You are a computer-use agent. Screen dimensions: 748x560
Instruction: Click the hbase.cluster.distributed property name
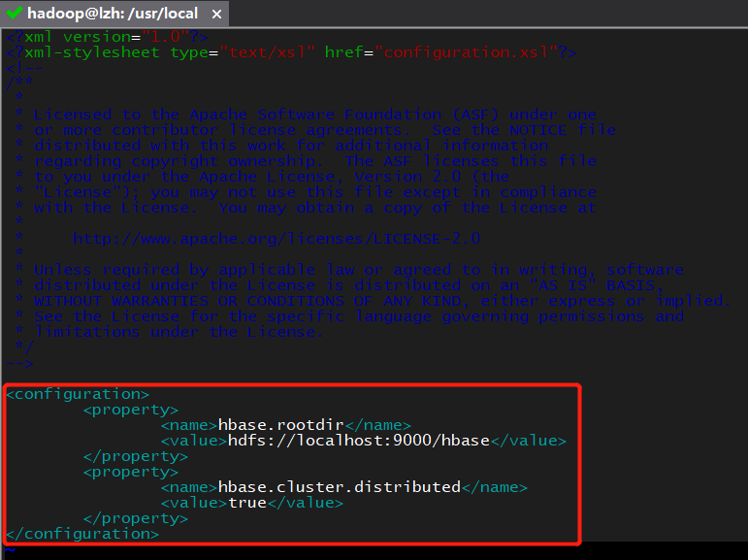pyautogui.click(x=340, y=487)
